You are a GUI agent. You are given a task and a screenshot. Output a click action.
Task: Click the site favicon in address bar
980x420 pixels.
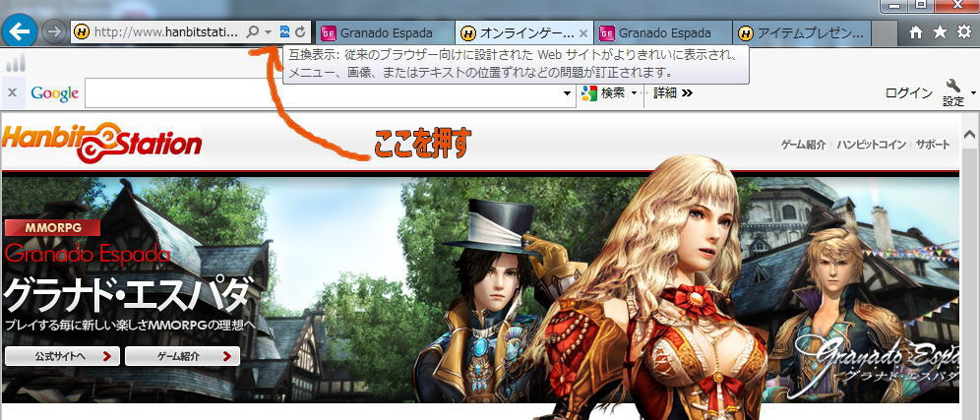(x=82, y=31)
